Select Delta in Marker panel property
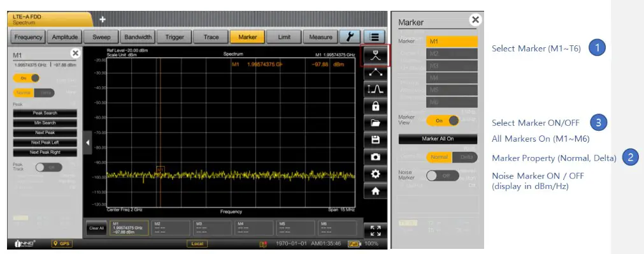This screenshot has height=254, width=644. point(465,157)
